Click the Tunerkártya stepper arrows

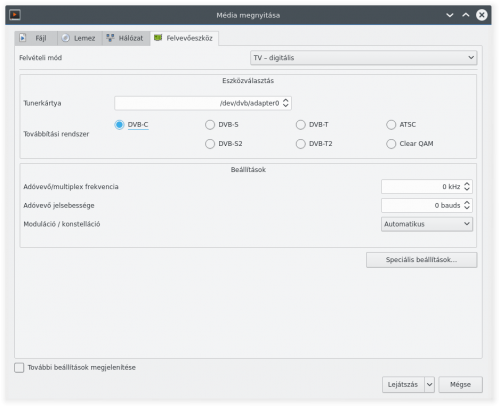click(x=286, y=103)
